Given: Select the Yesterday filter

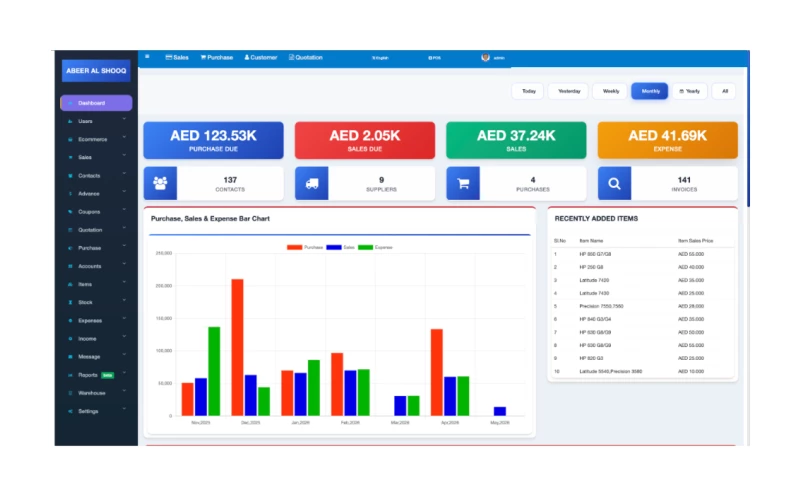Looking at the screenshot, I should pos(569,91).
